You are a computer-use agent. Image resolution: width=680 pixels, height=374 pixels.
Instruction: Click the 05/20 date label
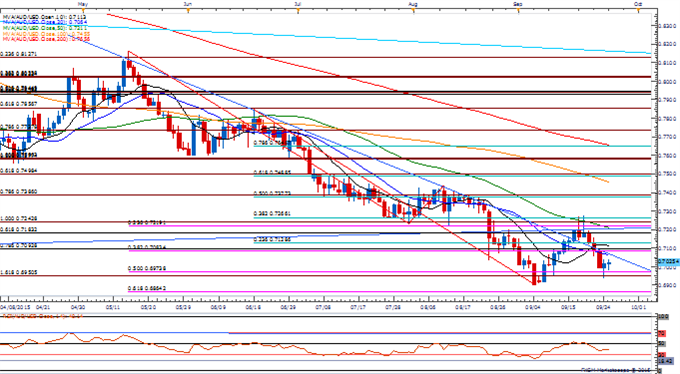click(148, 306)
